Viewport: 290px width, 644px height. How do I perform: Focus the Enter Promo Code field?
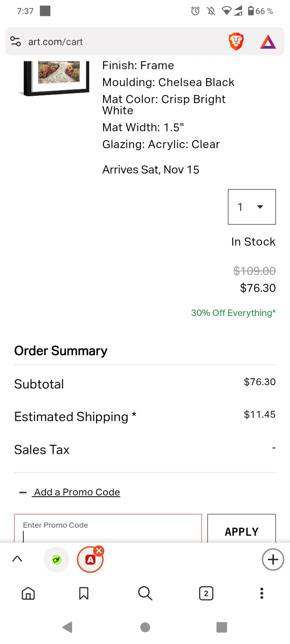click(108, 530)
